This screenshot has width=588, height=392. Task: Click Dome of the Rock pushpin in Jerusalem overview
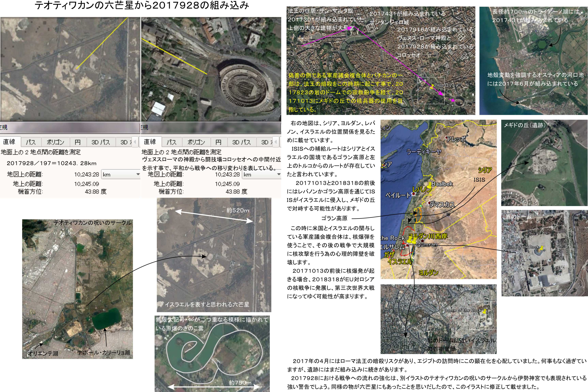pos(485,311)
